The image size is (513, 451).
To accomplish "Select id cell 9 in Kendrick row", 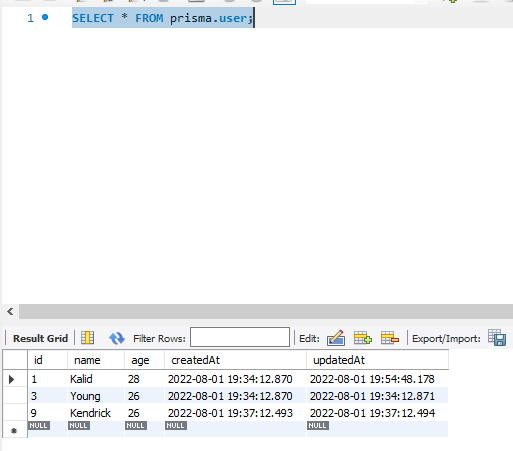I will pyautogui.click(x=47, y=413).
